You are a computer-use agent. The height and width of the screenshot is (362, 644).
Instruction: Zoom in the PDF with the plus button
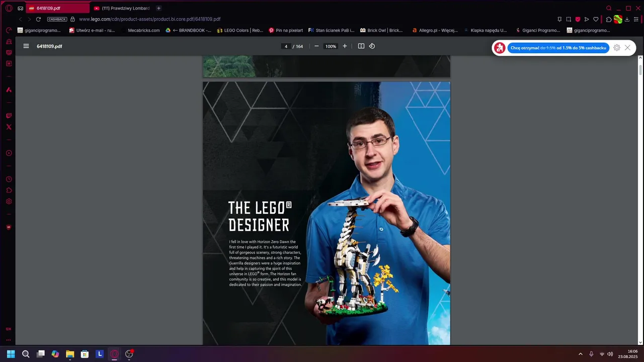pyautogui.click(x=345, y=46)
